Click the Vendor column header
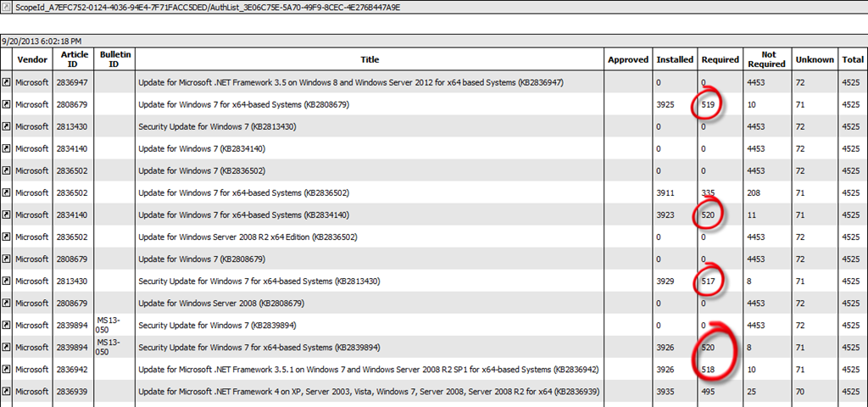This screenshot has width=868, height=407. [x=32, y=60]
